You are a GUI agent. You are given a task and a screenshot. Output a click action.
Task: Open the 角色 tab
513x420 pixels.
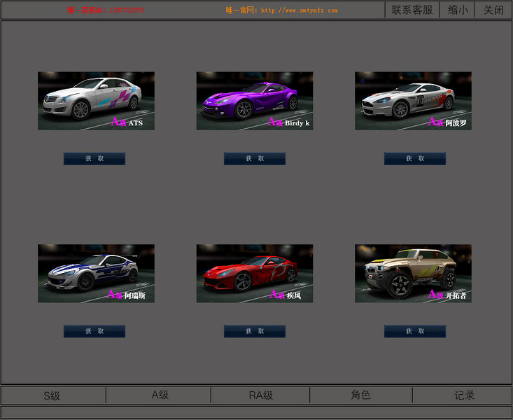click(360, 395)
